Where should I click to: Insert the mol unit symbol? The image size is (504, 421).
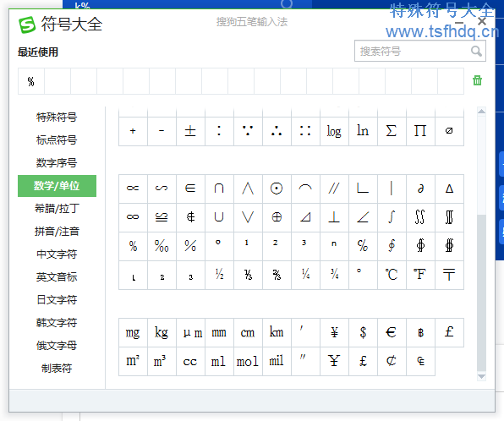[x=248, y=361]
